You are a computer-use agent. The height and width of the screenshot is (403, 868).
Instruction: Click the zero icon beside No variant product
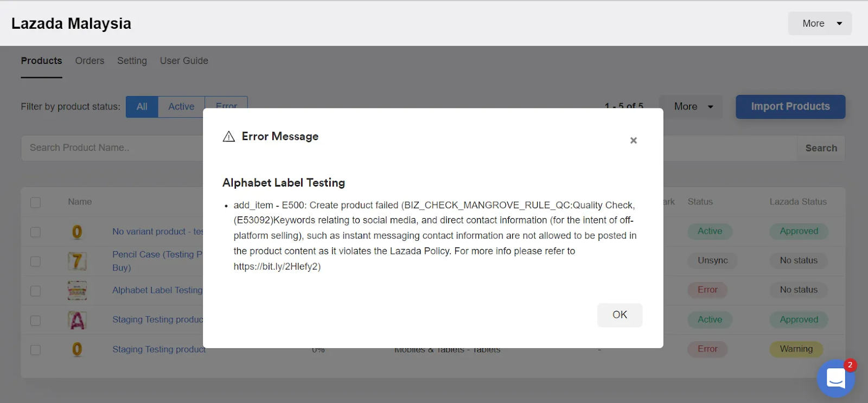tap(76, 232)
